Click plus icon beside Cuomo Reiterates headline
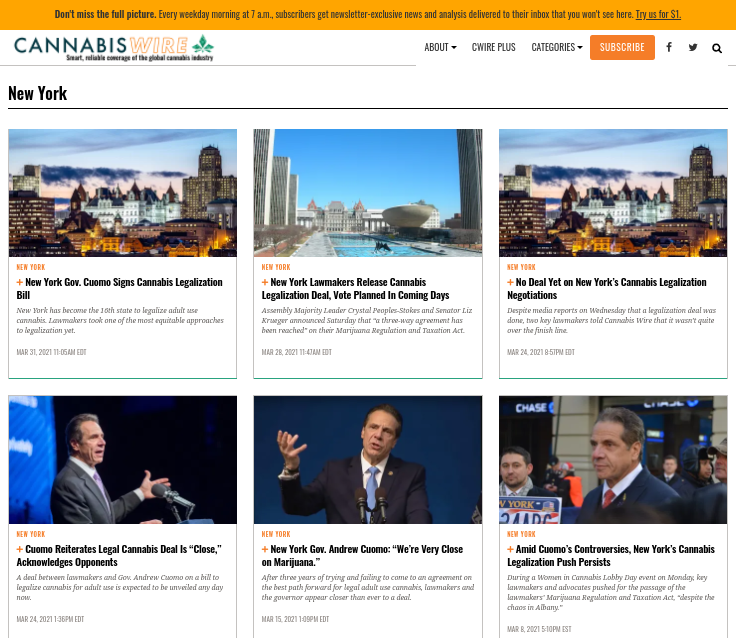This screenshot has width=736, height=638. [20, 549]
